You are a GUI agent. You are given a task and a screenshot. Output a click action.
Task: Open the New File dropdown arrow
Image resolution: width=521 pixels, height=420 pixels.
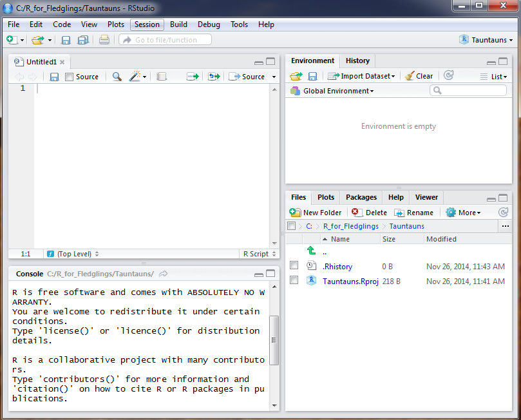23,41
